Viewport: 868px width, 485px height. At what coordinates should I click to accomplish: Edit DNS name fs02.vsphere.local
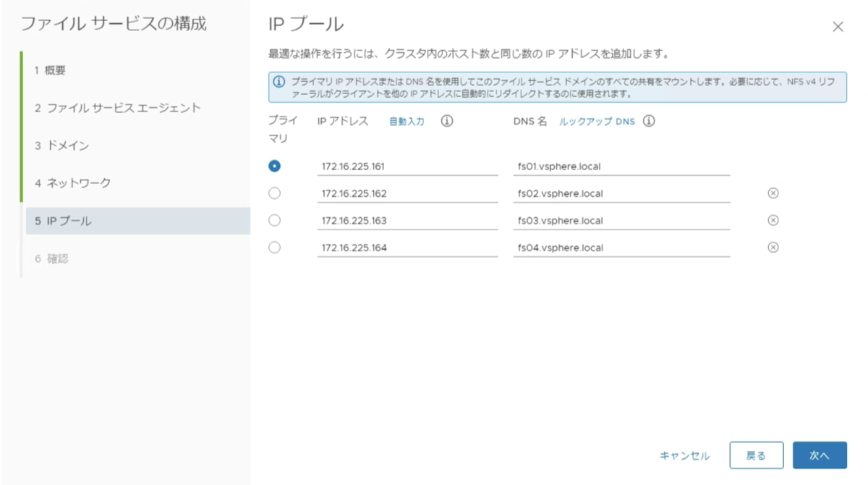[x=621, y=193]
